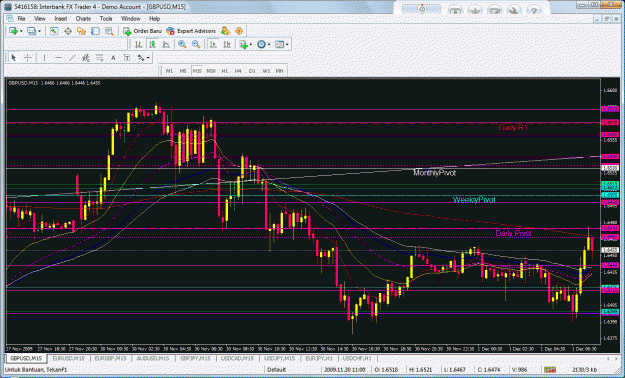Select the Arrows drawing tool icon
The width and height of the screenshot is (625, 378).
click(141, 58)
